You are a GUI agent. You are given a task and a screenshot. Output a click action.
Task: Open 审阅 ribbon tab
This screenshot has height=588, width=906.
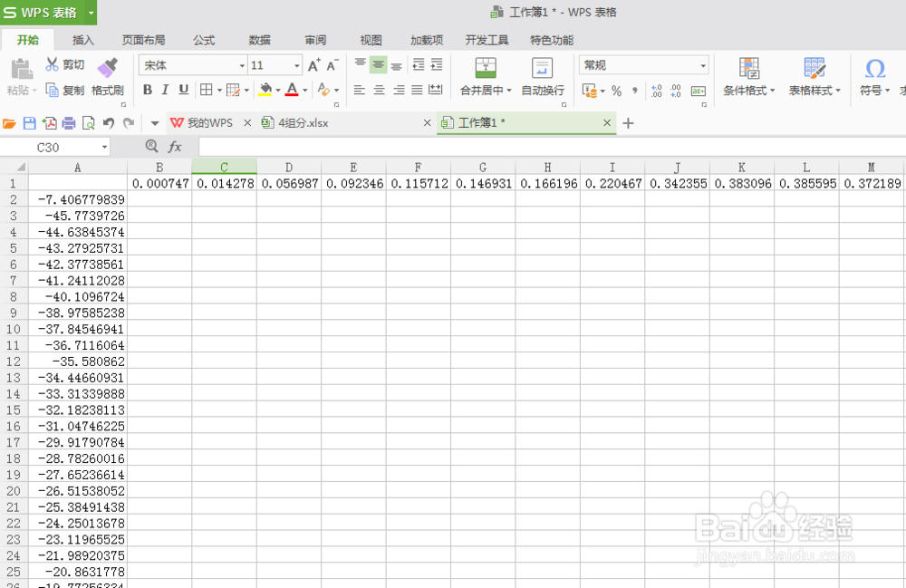coord(315,40)
